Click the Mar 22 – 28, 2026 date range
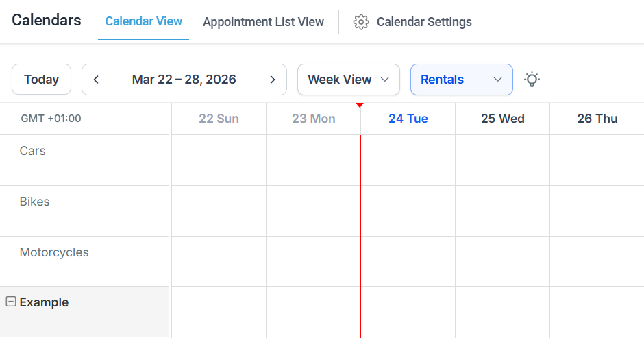The image size is (644, 338). 184,80
